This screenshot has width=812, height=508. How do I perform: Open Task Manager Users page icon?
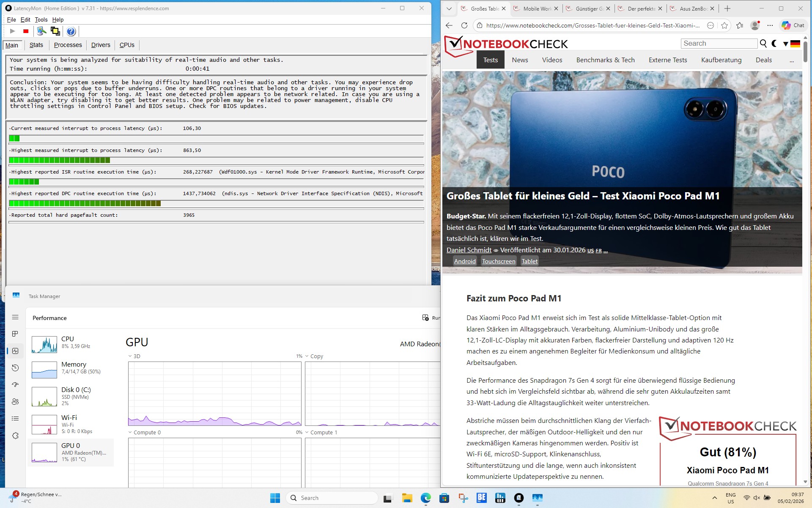(15, 401)
